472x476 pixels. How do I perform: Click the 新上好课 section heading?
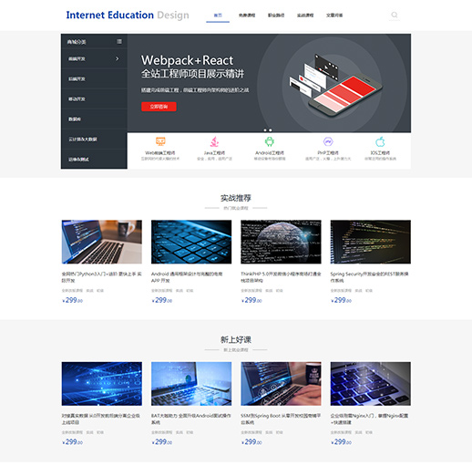[x=236, y=339]
